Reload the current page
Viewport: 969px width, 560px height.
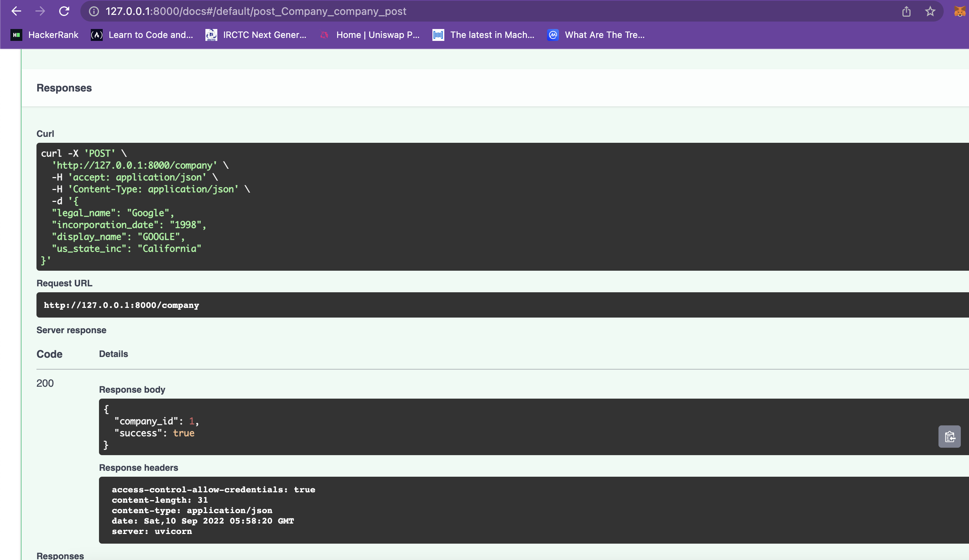pyautogui.click(x=64, y=11)
